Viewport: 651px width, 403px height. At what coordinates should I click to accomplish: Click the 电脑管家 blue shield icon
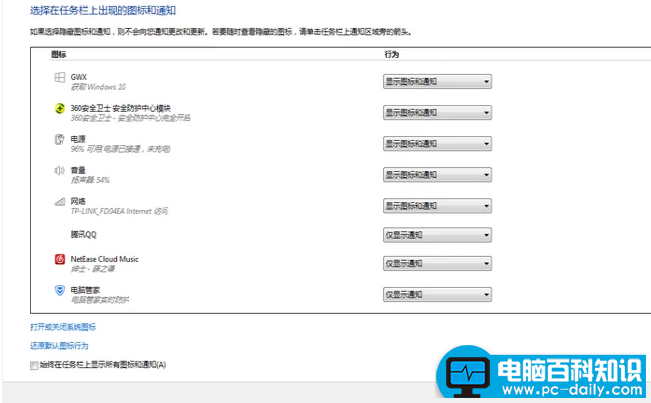click(x=60, y=290)
